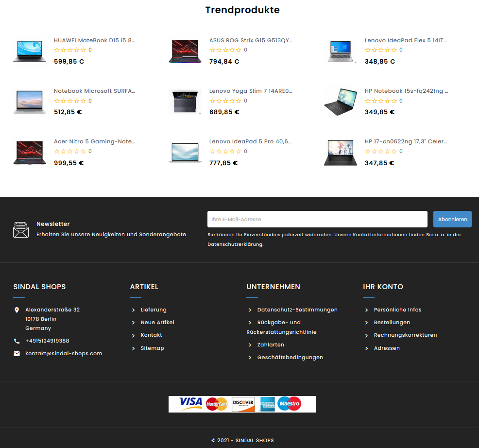The image size is (479, 448).
Task: Click the phone icon beside +4915124919388
Action: point(17,341)
